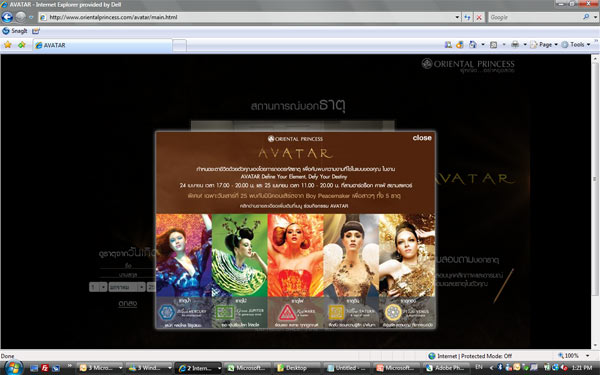This screenshot has width=600, height=375.
Task: Click the green wood element model image
Action: [x=240, y=255]
